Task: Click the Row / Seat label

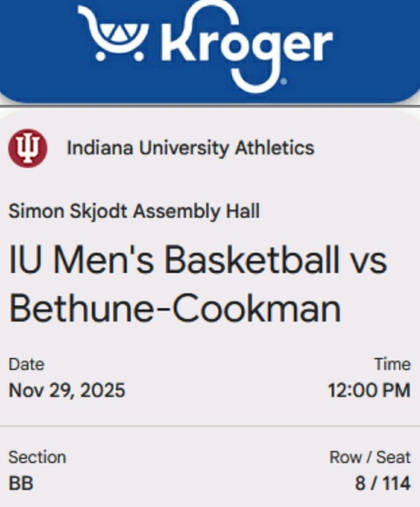Action: pos(370,457)
